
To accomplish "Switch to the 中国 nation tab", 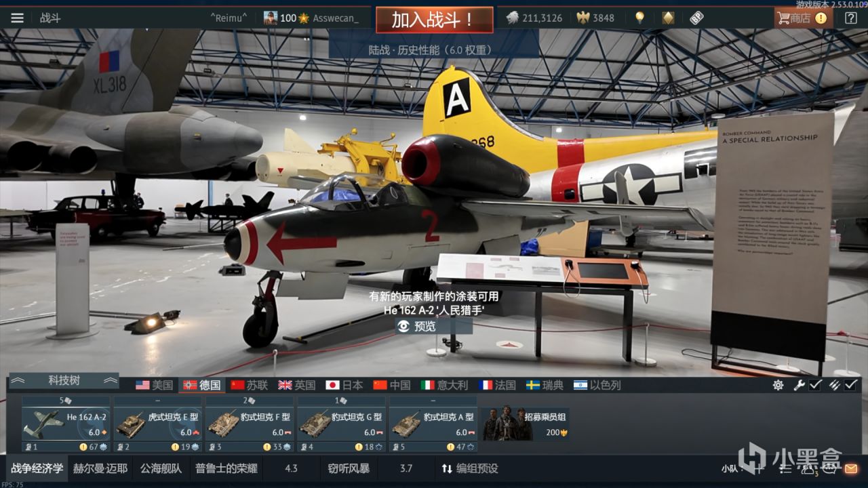I will point(391,385).
